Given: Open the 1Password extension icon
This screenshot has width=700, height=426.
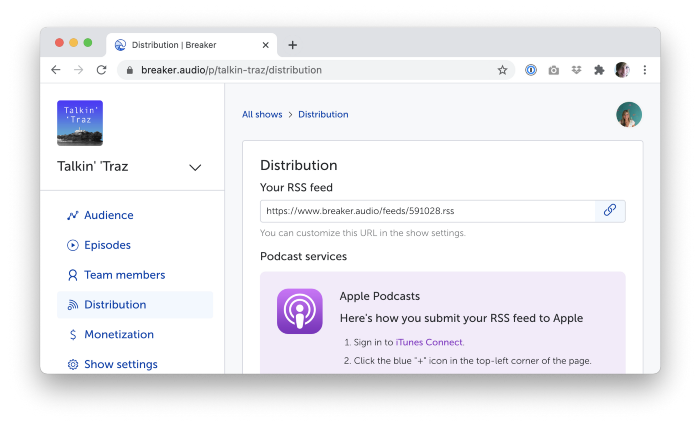Looking at the screenshot, I should coord(532,70).
